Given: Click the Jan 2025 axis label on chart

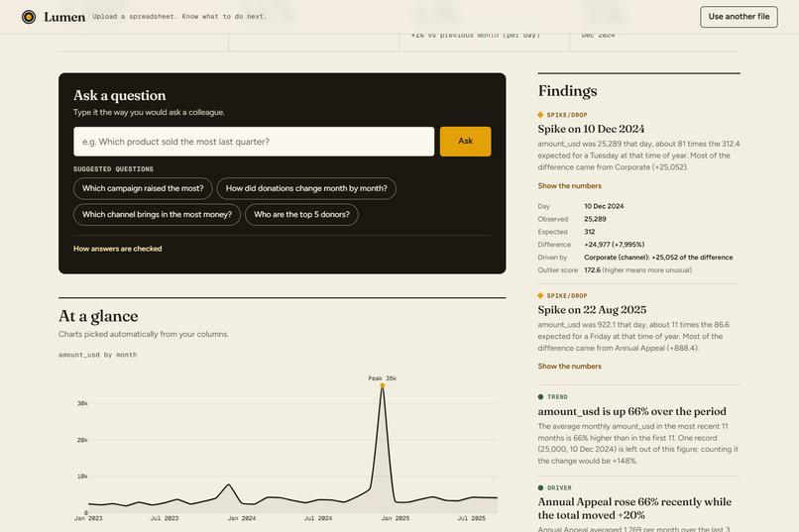Looking at the screenshot, I should tap(396, 518).
